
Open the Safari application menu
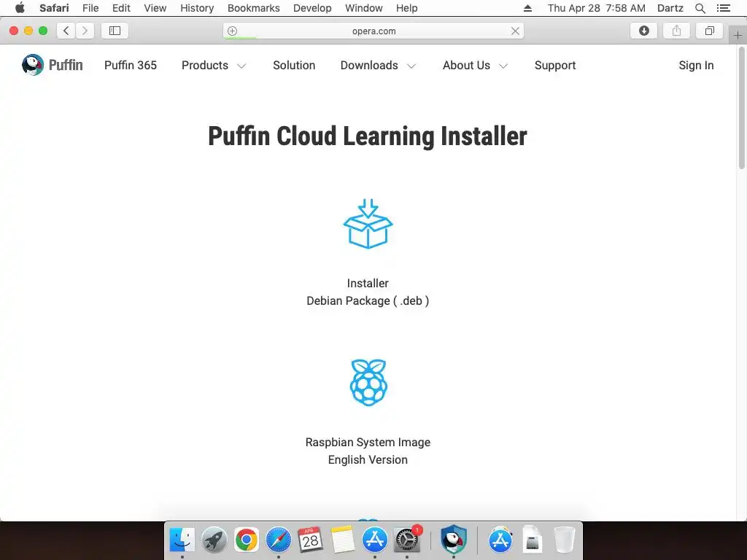pos(54,8)
